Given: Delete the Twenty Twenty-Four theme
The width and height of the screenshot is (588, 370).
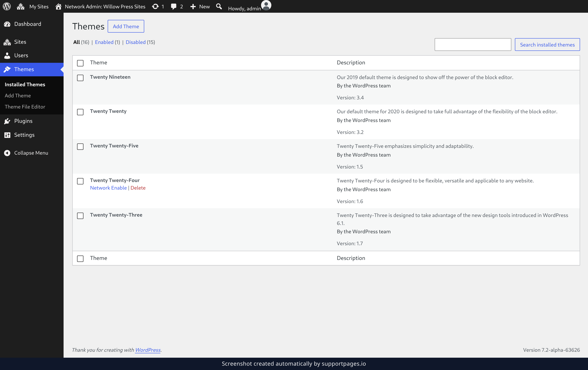Looking at the screenshot, I should [x=138, y=188].
